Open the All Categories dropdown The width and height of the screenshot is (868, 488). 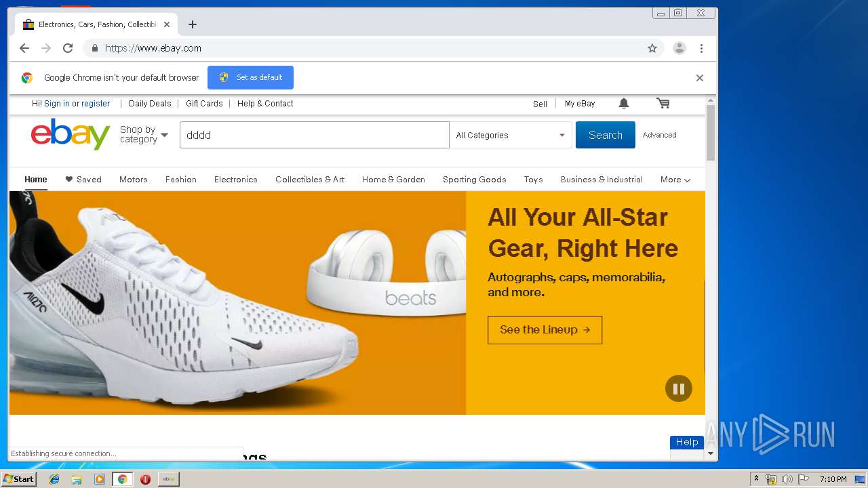tap(511, 135)
